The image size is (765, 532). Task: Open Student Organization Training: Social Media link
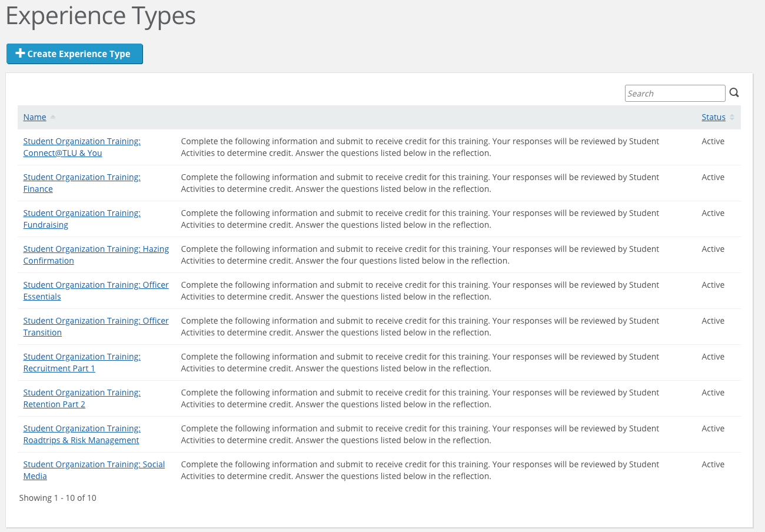click(94, 470)
